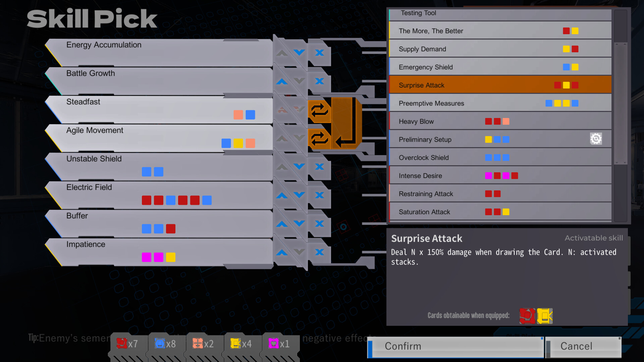Click the upward chevron on Battle Growth
644x362 pixels.
[x=281, y=81]
